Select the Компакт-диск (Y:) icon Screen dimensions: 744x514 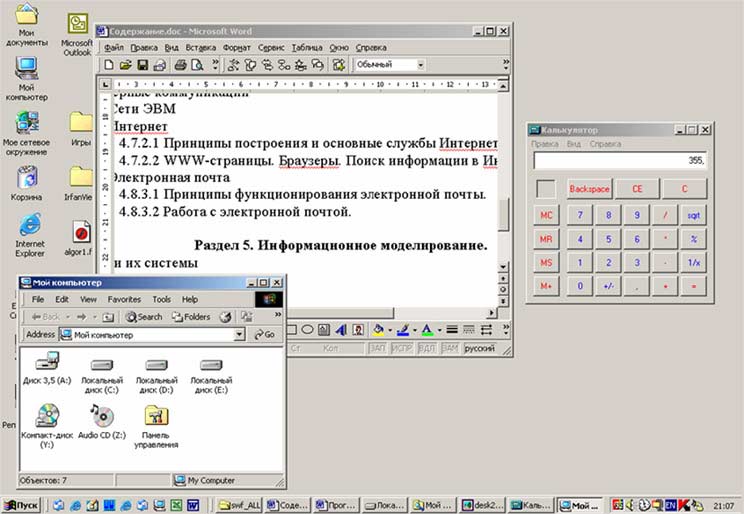pos(47,426)
